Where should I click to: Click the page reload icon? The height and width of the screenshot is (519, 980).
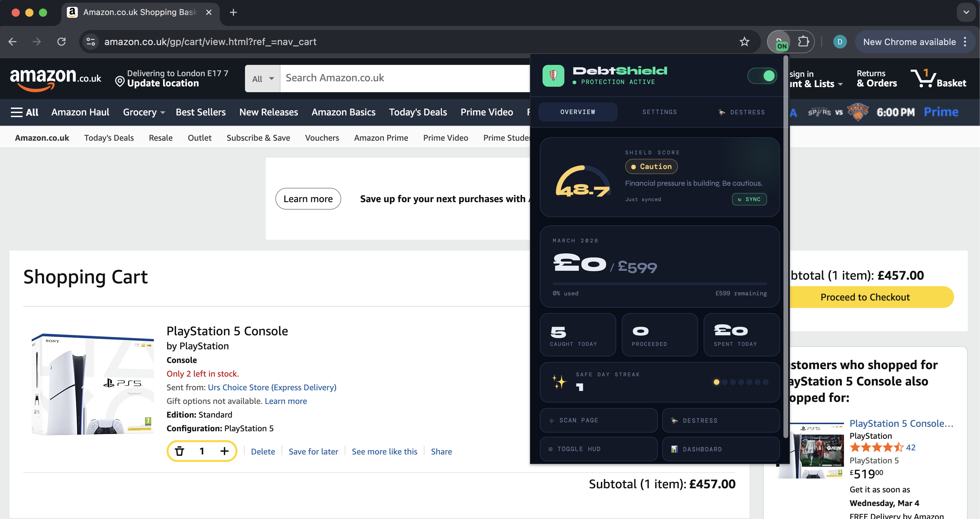pyautogui.click(x=61, y=42)
